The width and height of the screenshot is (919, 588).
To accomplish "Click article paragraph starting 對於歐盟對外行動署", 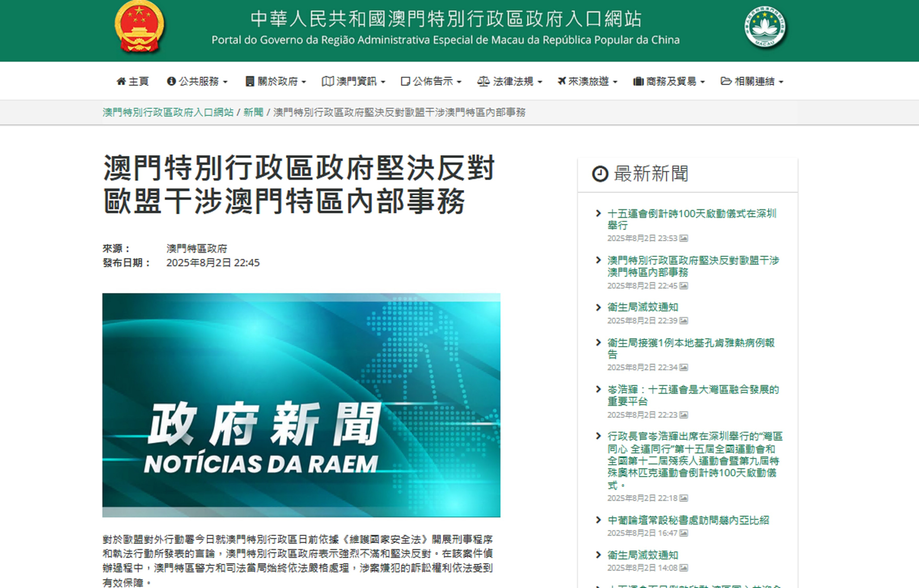I will click(298, 560).
